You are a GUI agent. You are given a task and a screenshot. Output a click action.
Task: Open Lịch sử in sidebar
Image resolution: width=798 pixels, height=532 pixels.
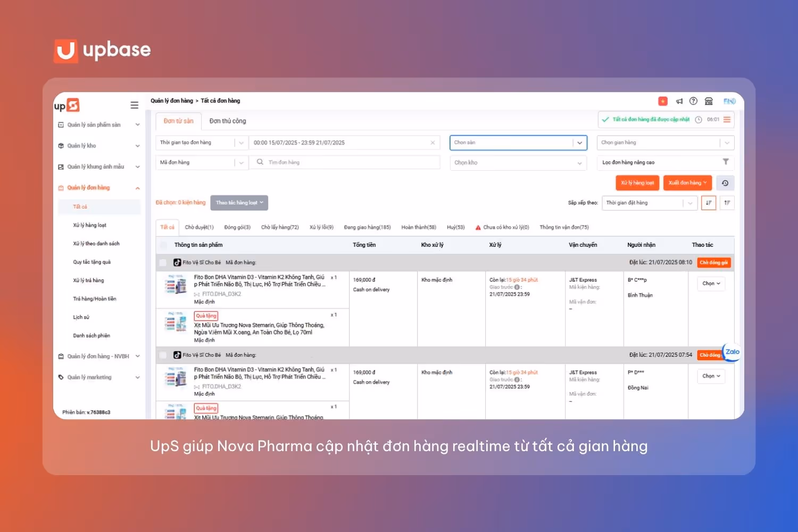point(81,318)
